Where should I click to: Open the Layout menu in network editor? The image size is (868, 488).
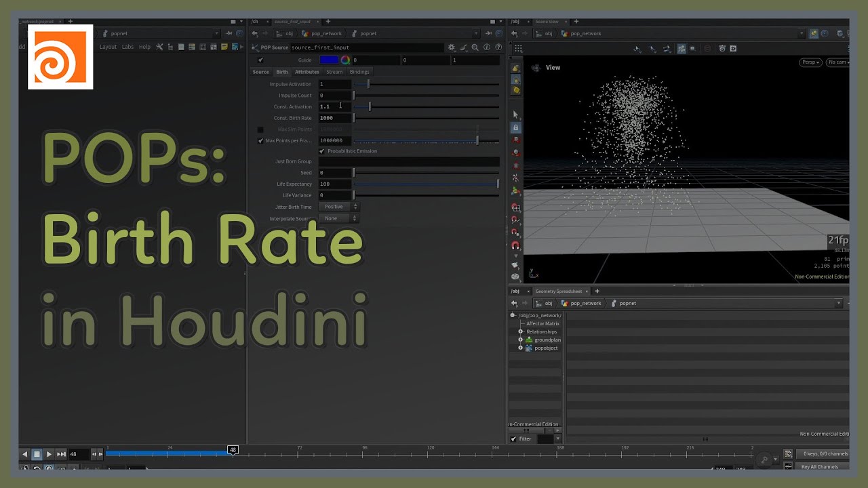[x=108, y=47]
